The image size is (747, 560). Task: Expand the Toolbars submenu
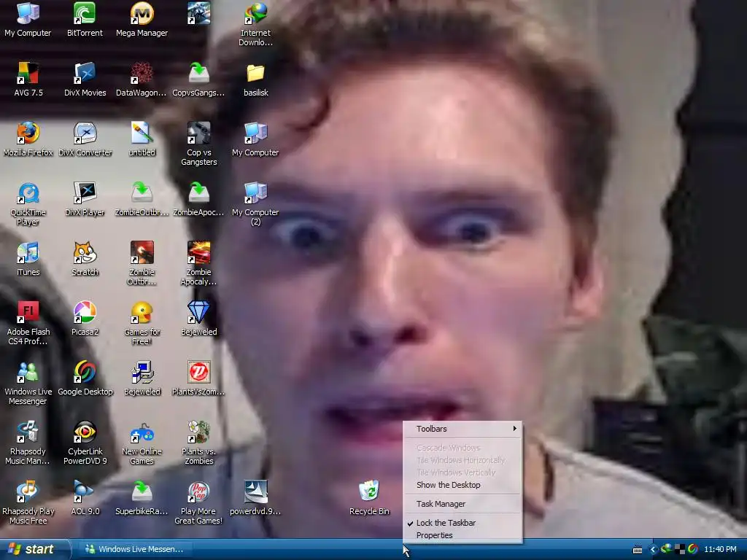tap(462, 429)
